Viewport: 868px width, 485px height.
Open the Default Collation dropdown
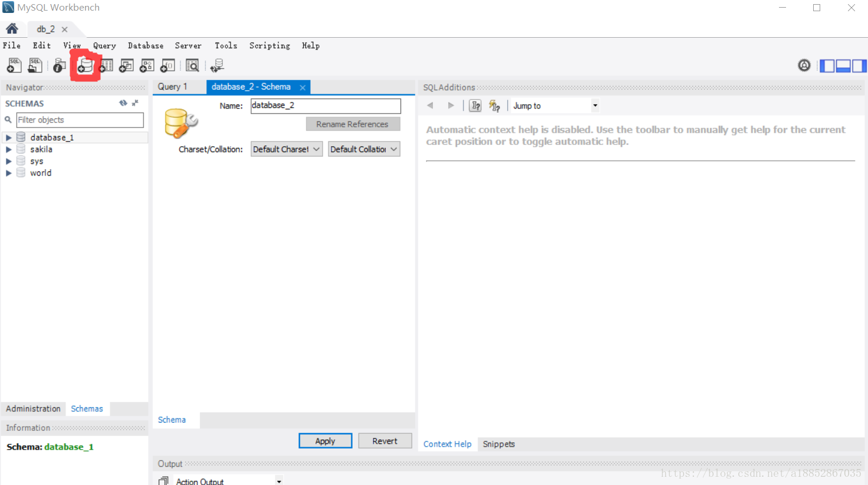pyautogui.click(x=364, y=149)
